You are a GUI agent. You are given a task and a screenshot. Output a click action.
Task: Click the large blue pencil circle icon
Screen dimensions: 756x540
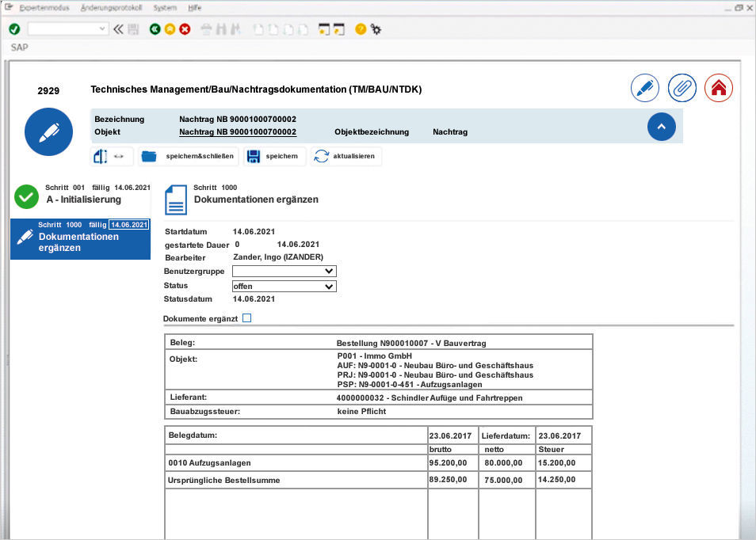pyautogui.click(x=48, y=131)
